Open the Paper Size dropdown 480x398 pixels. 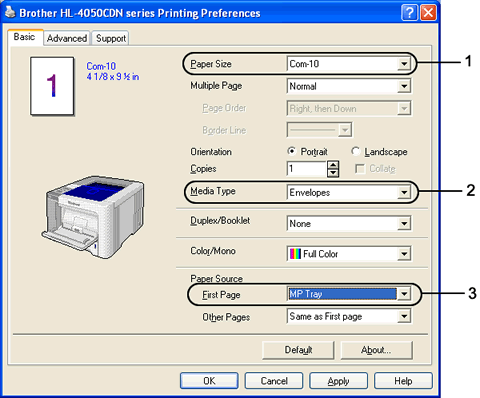coord(349,63)
